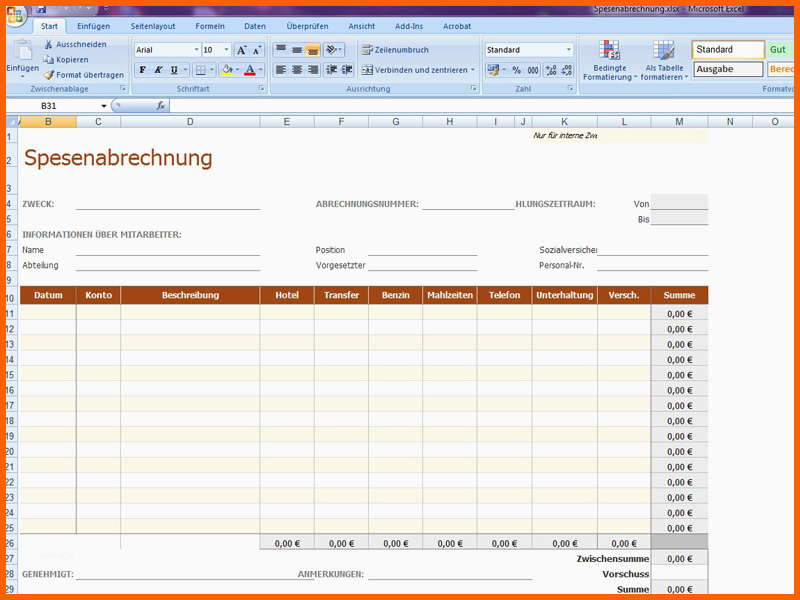Decrease indent icon
Viewport: 800px width, 600px height.
tap(331, 70)
